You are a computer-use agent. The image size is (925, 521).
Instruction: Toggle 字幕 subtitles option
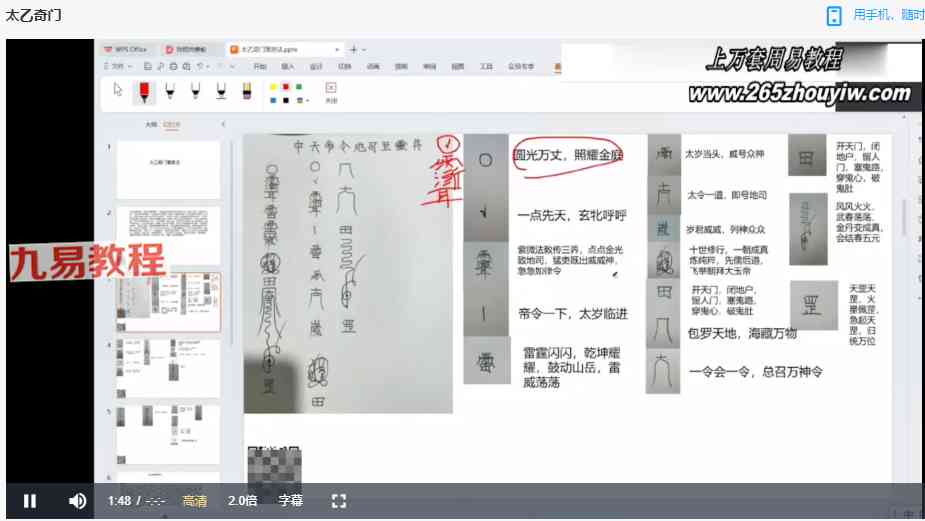point(290,501)
